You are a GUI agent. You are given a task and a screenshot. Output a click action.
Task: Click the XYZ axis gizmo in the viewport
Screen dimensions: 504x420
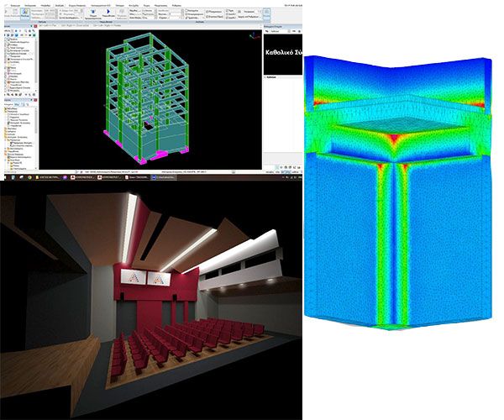(x=255, y=35)
